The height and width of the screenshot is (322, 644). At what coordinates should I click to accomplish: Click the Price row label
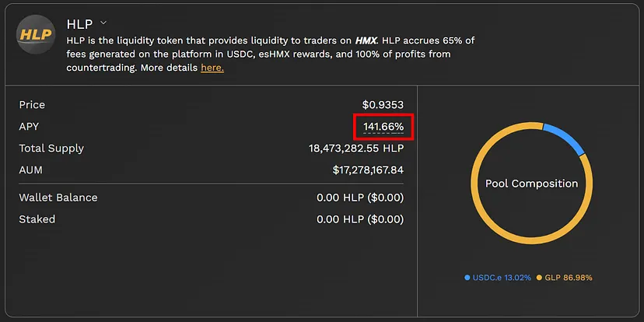(32, 104)
